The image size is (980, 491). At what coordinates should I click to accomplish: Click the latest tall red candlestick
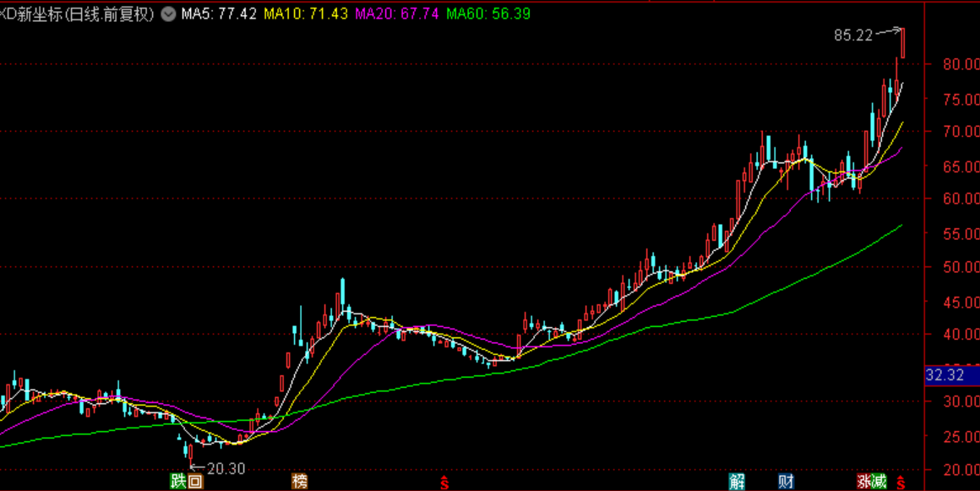click(903, 43)
